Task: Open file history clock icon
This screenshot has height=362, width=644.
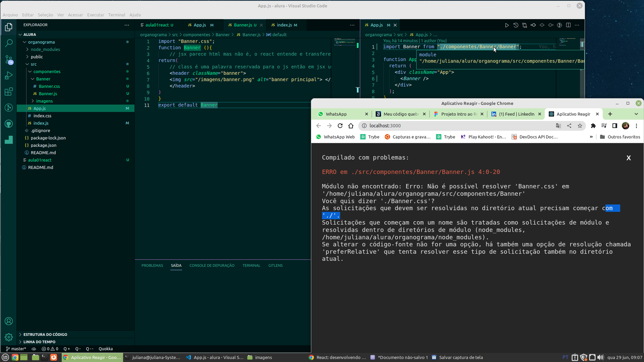Action: coord(516,25)
